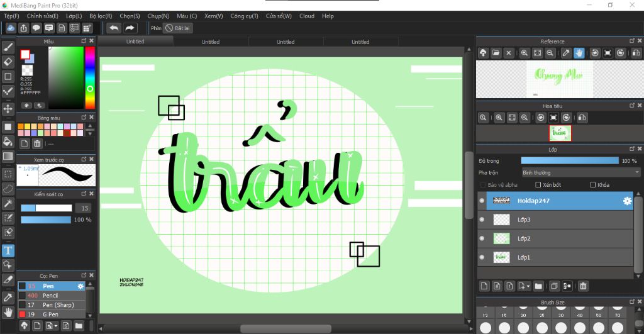Open the Cloud menu
The height and width of the screenshot is (334, 644).
click(x=307, y=16)
